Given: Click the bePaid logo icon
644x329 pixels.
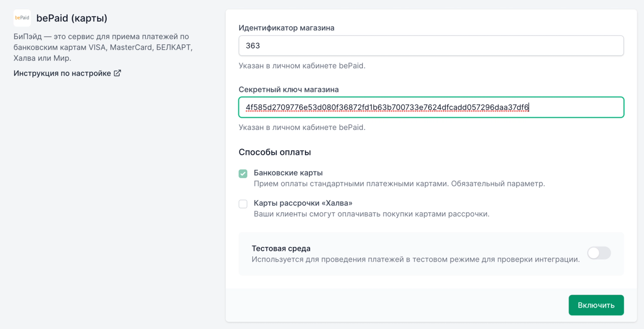Looking at the screenshot, I should pyautogui.click(x=22, y=18).
